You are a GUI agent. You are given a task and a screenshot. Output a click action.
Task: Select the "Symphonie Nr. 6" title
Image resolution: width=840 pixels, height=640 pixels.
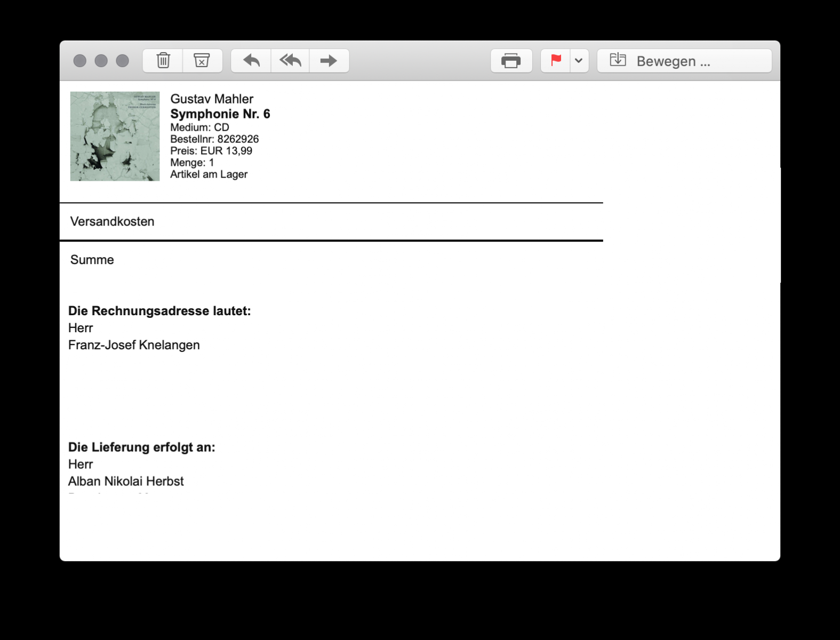coord(220,114)
